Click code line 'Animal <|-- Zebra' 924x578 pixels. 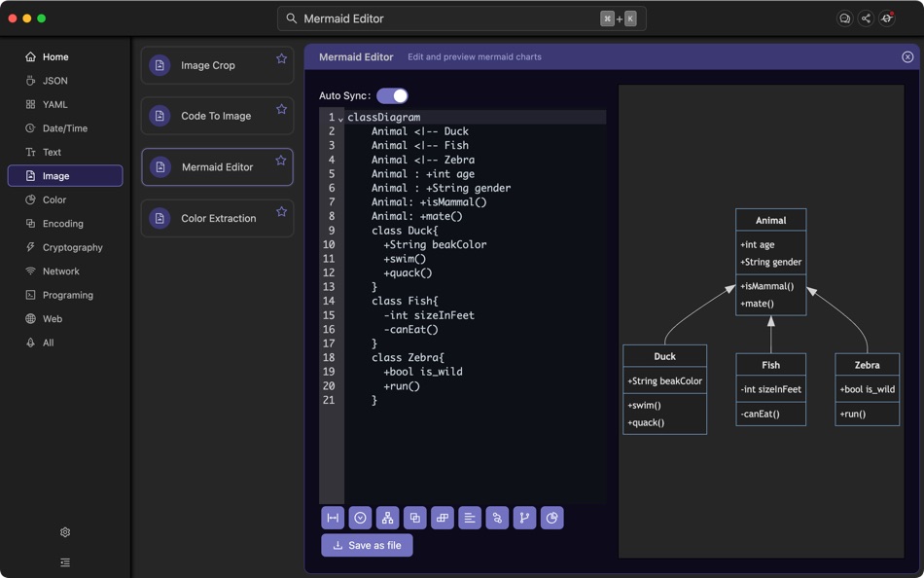click(422, 160)
